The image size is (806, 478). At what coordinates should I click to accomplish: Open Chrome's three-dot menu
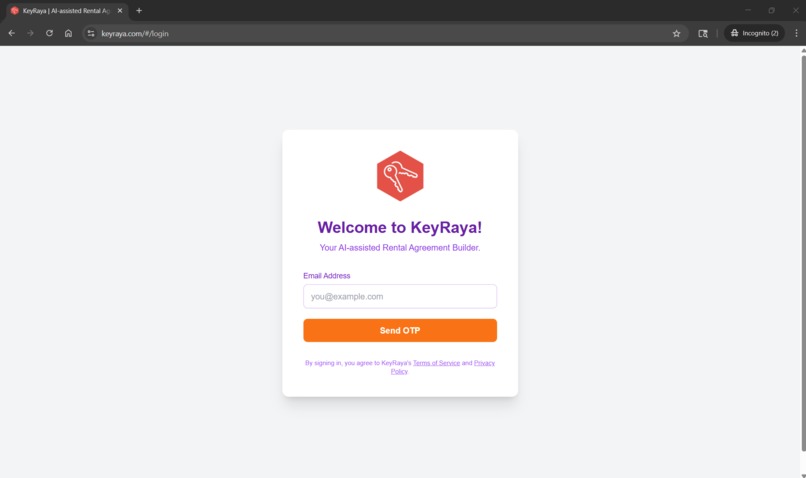(x=796, y=33)
